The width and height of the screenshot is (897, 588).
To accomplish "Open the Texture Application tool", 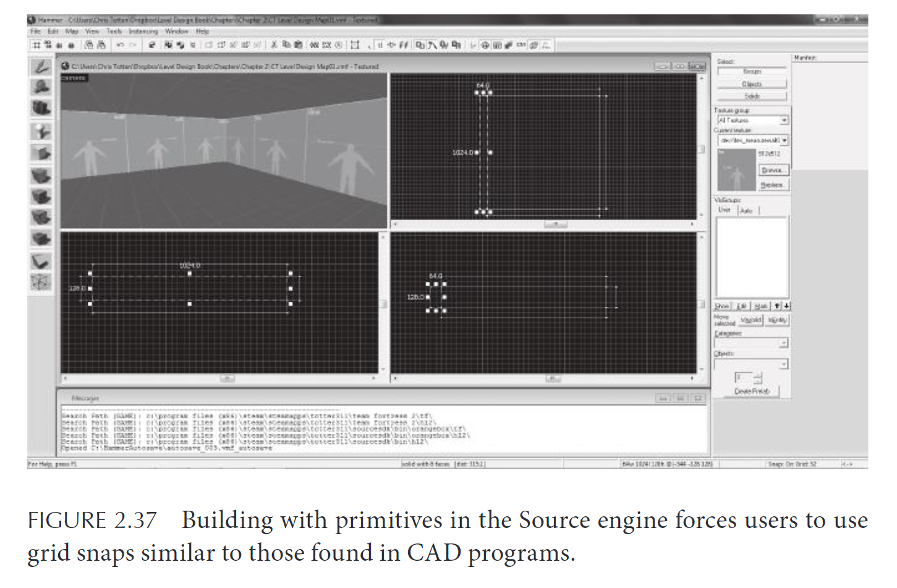I will tap(41, 176).
